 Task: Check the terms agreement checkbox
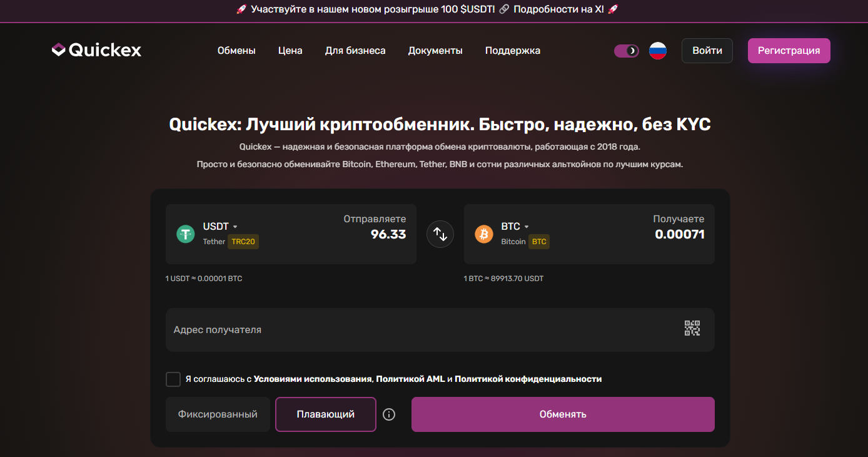173,379
